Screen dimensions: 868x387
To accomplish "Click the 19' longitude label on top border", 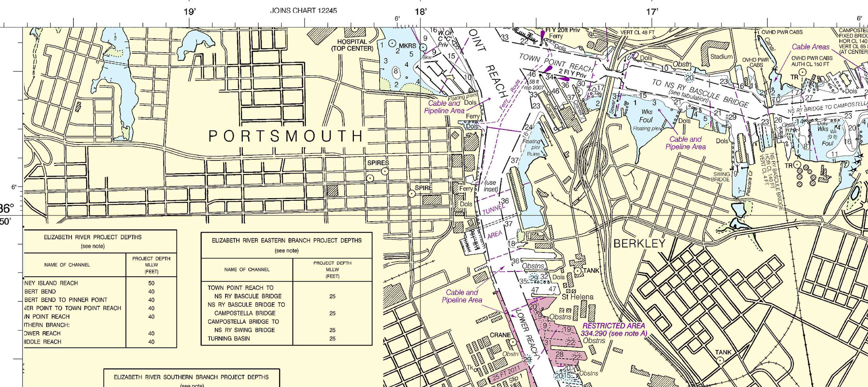I will tap(189, 11).
